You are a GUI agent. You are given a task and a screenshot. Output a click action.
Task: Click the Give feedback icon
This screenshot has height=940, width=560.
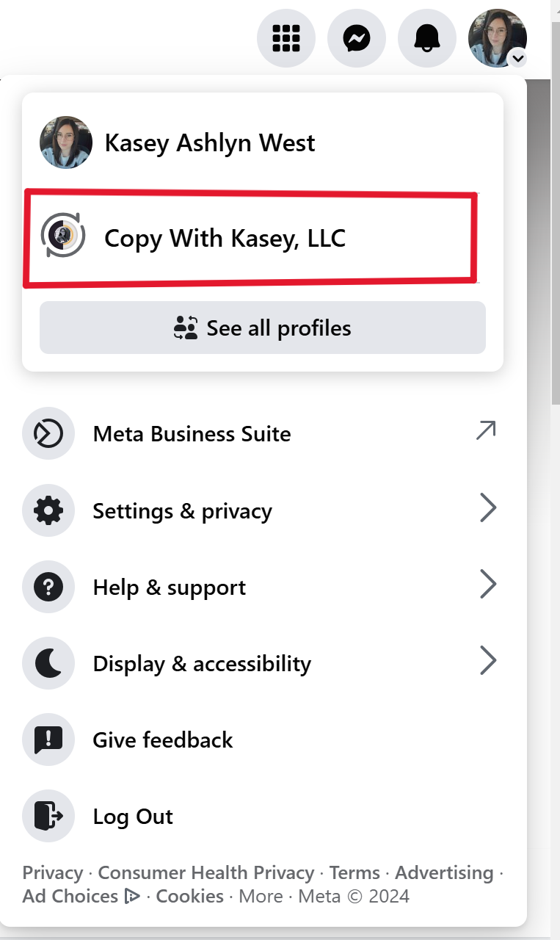(x=48, y=740)
